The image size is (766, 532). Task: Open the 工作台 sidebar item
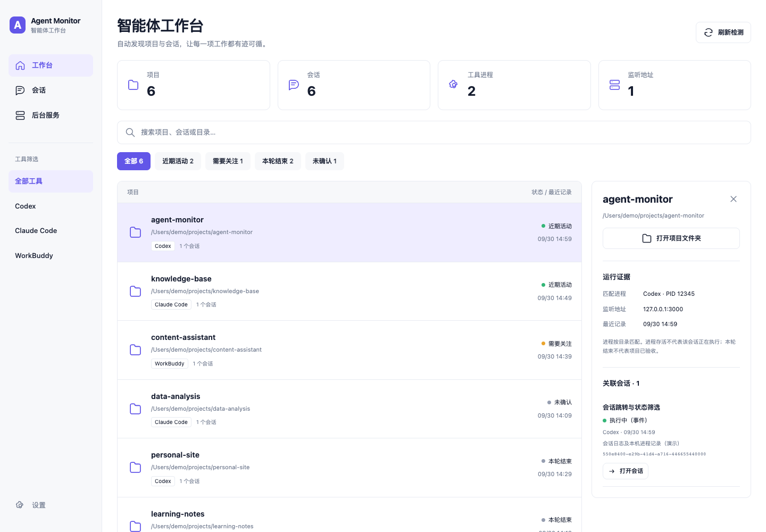[51, 65]
